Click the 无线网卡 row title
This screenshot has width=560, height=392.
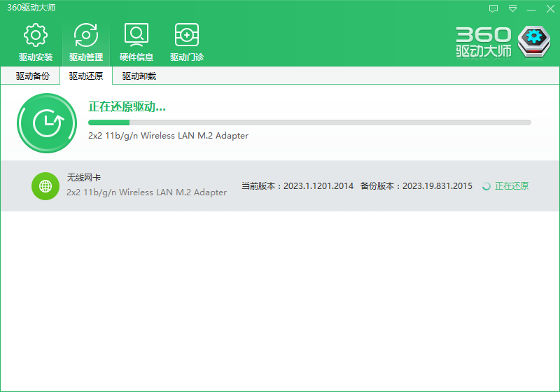coord(84,177)
